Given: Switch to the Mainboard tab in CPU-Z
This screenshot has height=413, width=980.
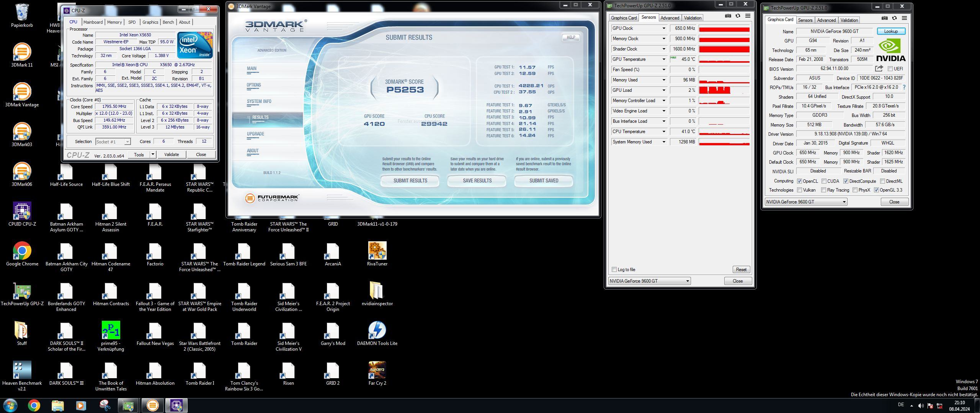Looking at the screenshot, I should click(93, 22).
